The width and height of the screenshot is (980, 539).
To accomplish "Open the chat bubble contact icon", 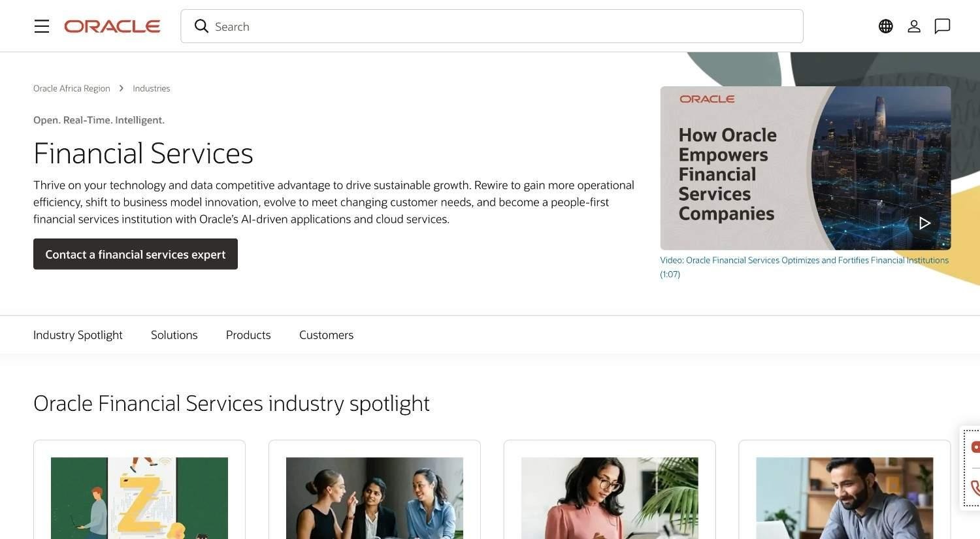I will point(942,26).
